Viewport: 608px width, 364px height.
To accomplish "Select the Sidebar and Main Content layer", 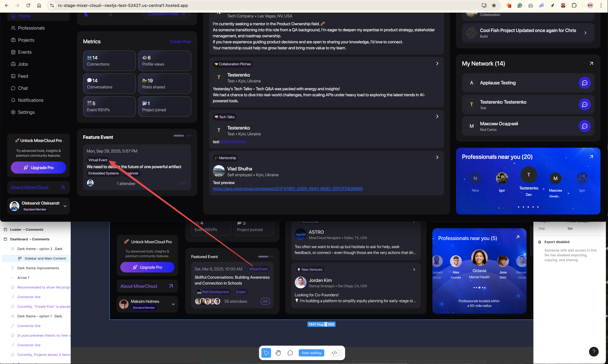I will click(x=45, y=258).
